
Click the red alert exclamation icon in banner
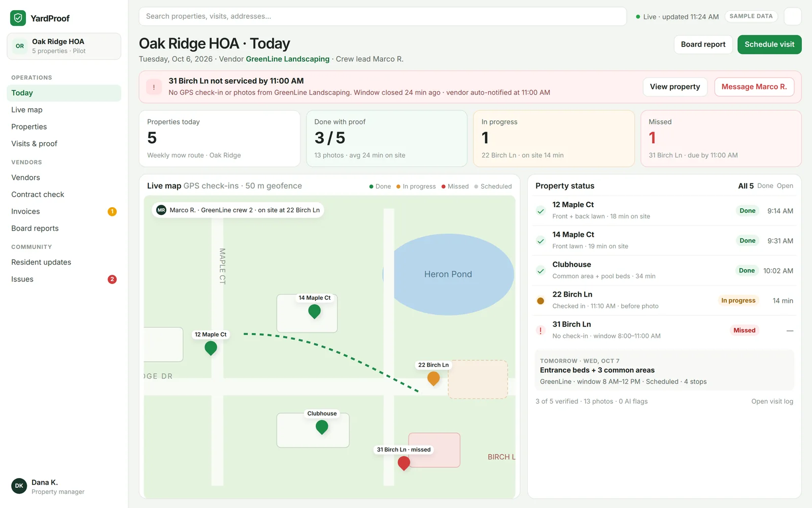[154, 87]
